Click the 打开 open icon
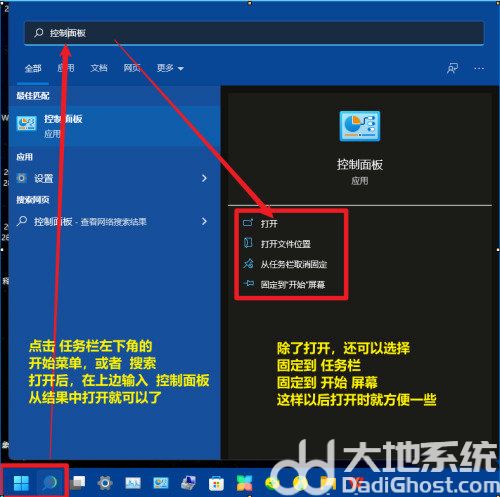Screen dimensions: 500x497 pyautogui.click(x=248, y=223)
